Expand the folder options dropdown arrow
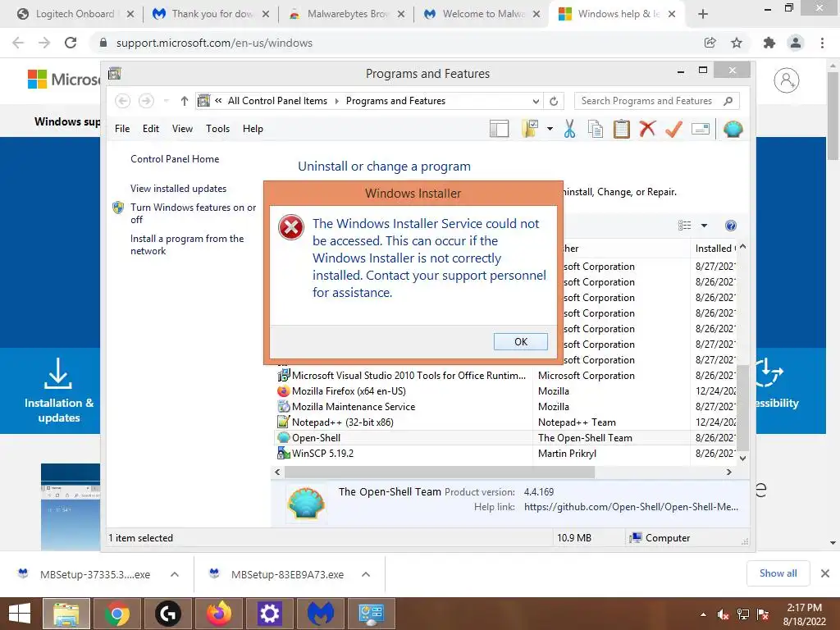The width and height of the screenshot is (840, 630). pos(550,129)
